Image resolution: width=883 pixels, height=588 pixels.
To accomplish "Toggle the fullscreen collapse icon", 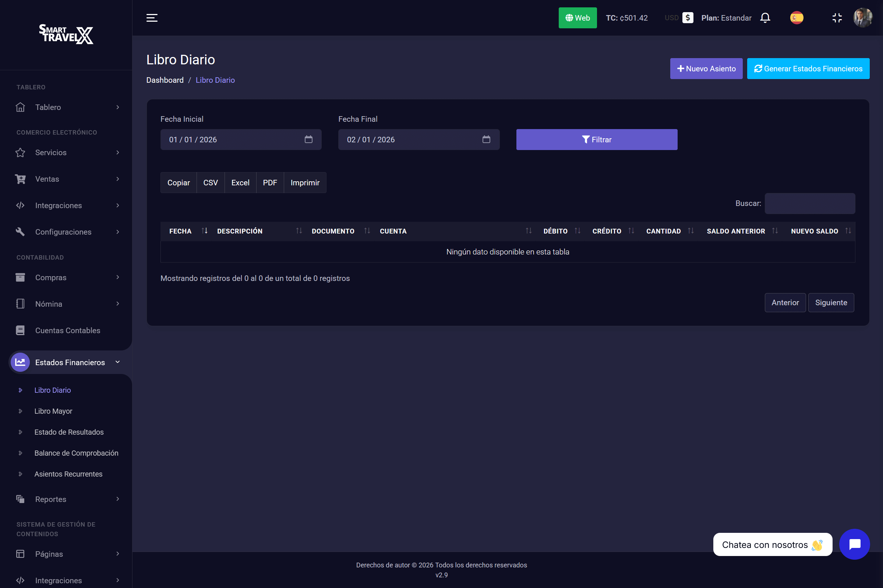I will coord(837,18).
